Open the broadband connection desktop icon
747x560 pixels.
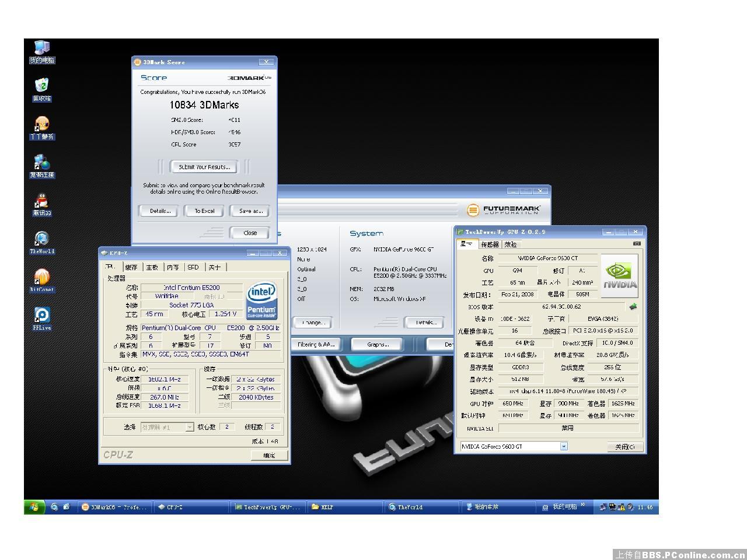pos(42,167)
